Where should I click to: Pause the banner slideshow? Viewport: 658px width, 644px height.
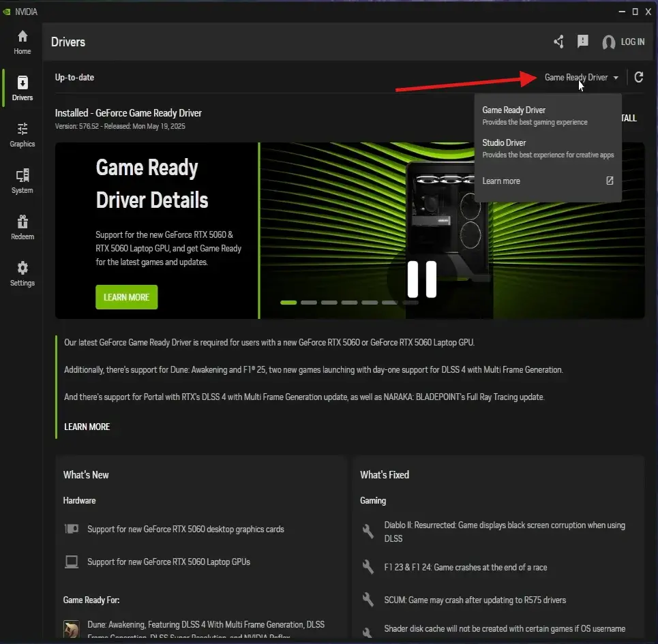point(421,279)
